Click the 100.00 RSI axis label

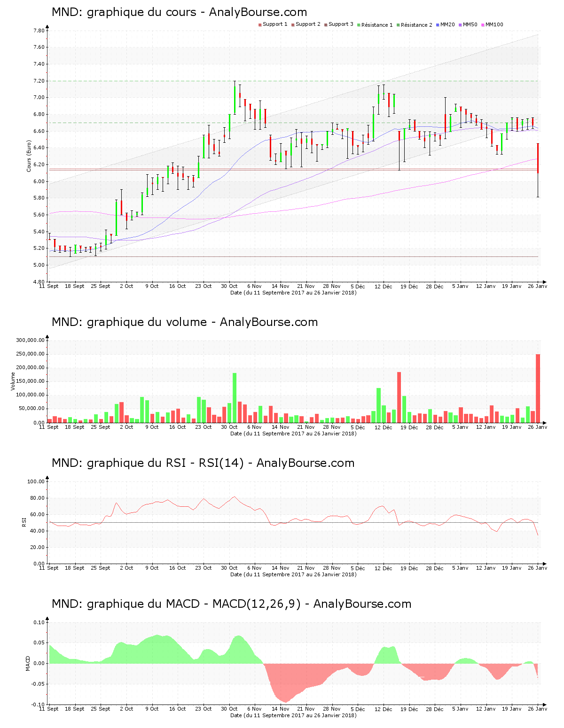(x=36, y=481)
